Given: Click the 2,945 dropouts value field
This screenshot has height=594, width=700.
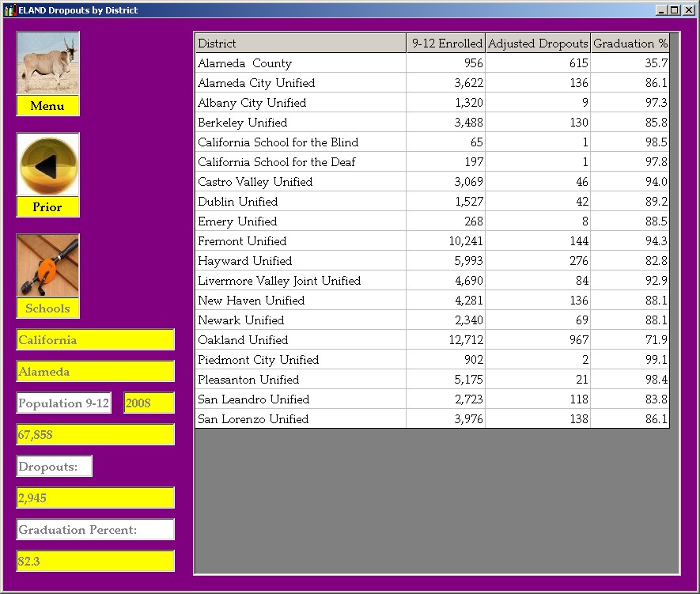Looking at the screenshot, I should (95, 498).
